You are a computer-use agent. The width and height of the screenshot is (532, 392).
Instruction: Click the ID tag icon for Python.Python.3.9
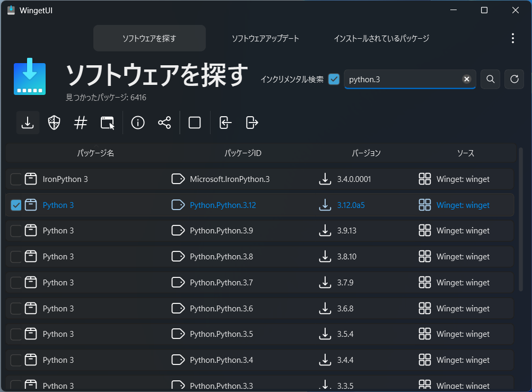tap(178, 230)
